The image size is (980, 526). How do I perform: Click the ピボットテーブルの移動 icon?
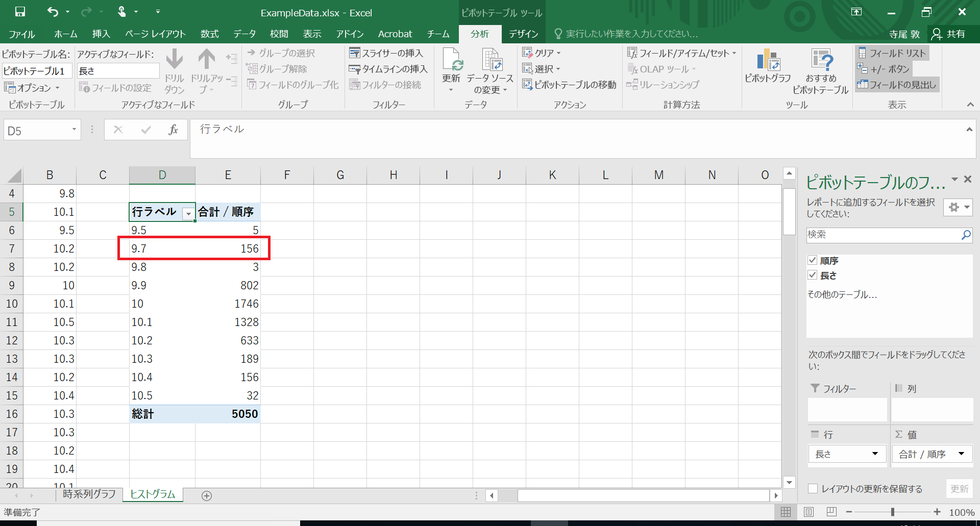[x=569, y=85]
